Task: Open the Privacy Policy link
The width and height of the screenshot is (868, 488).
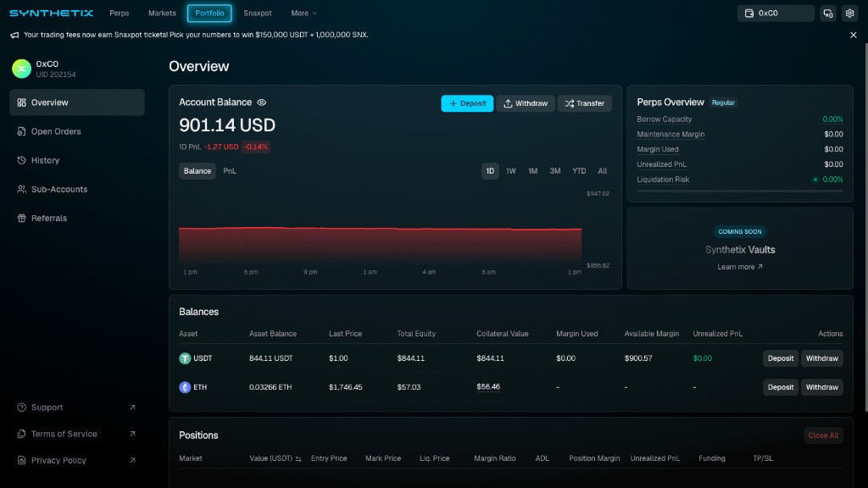Action: pyautogui.click(x=77, y=460)
